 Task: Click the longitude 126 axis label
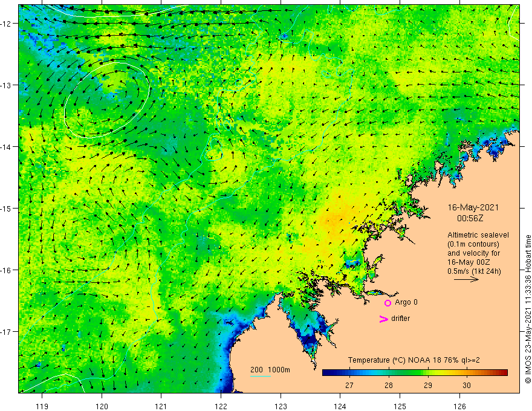[459, 406]
